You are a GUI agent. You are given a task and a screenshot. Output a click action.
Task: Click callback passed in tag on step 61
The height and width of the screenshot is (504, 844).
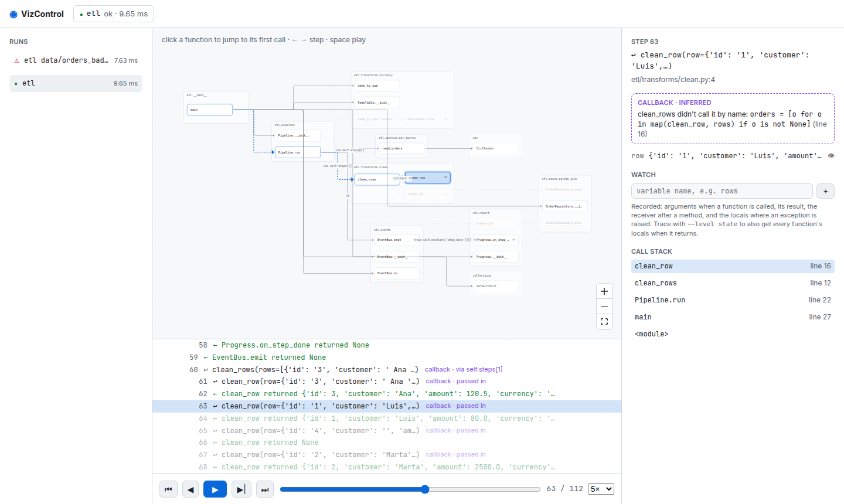click(x=455, y=382)
